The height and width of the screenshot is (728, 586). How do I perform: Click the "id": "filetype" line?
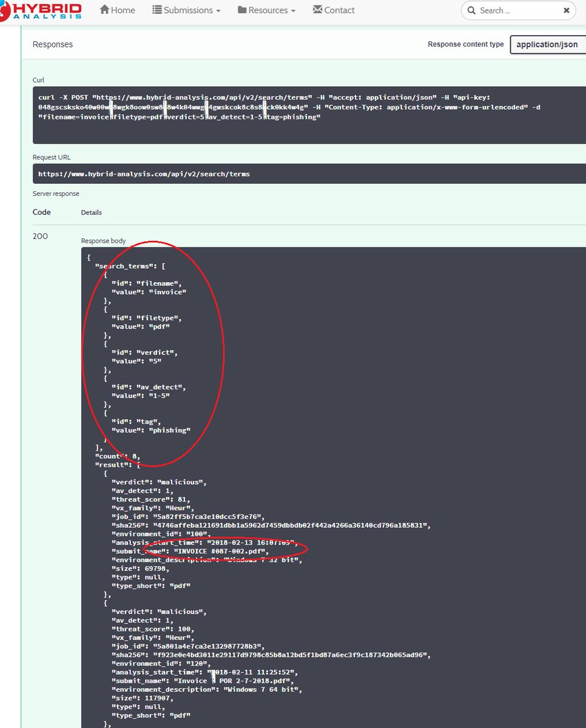(147, 318)
